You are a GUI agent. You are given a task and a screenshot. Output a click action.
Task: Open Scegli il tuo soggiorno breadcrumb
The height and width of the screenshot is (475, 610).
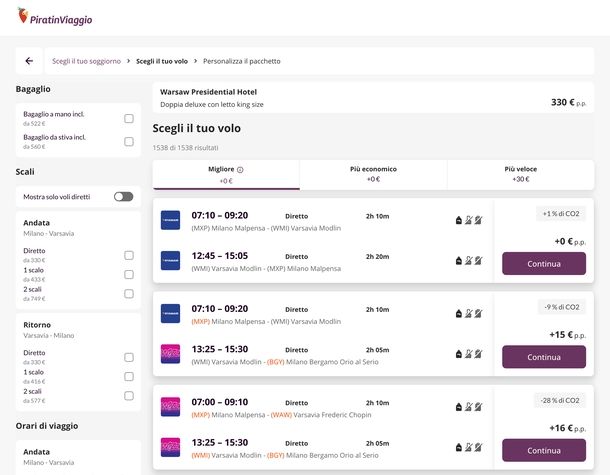(x=88, y=61)
